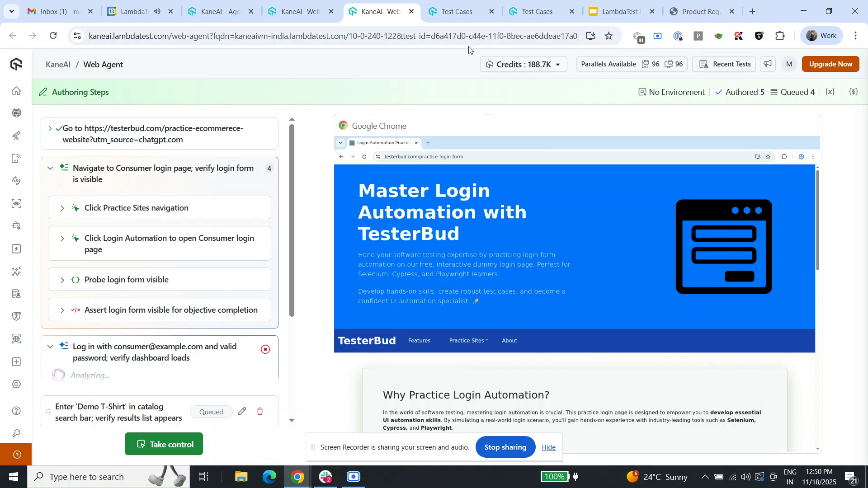The height and width of the screenshot is (488, 868).
Task: Switch to the Test Cases browser tab
Action: (457, 11)
